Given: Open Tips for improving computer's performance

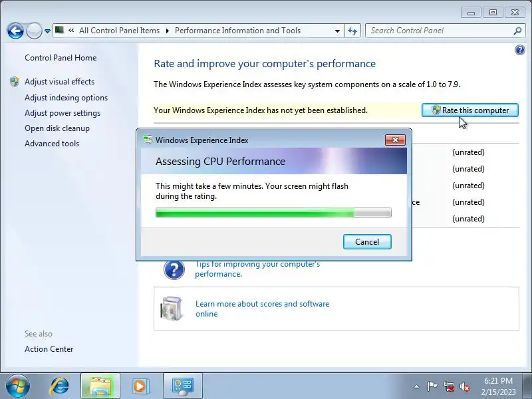Looking at the screenshot, I should pos(257,269).
